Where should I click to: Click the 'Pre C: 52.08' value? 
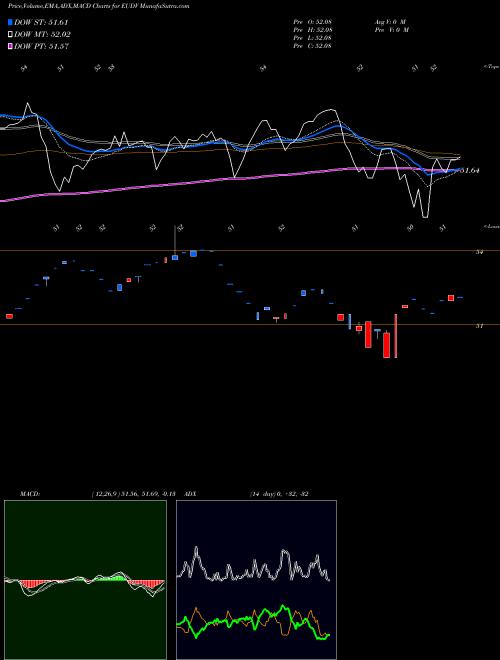point(312,46)
